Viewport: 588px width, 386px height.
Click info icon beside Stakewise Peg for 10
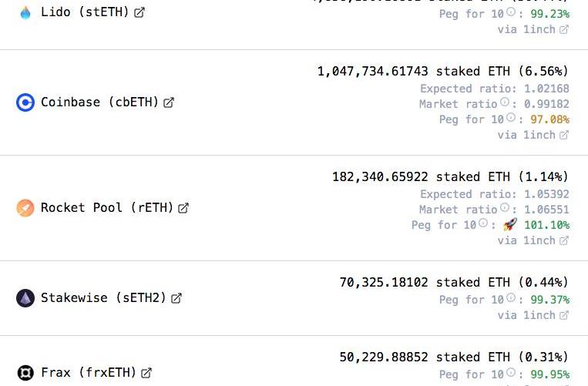(511, 299)
